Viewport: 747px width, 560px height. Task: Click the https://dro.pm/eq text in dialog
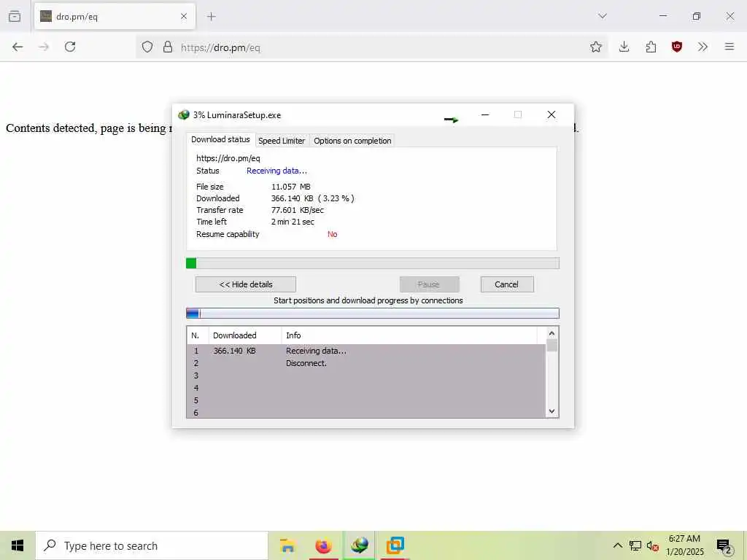point(228,158)
